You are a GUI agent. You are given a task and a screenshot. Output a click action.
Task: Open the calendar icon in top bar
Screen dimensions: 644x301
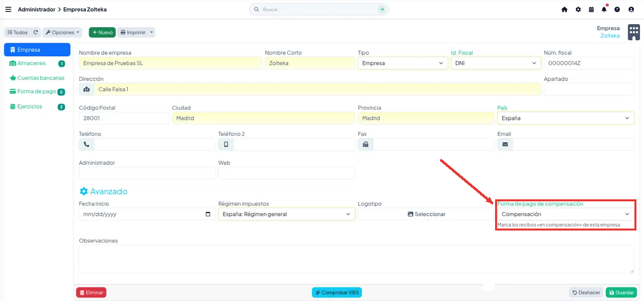click(591, 9)
